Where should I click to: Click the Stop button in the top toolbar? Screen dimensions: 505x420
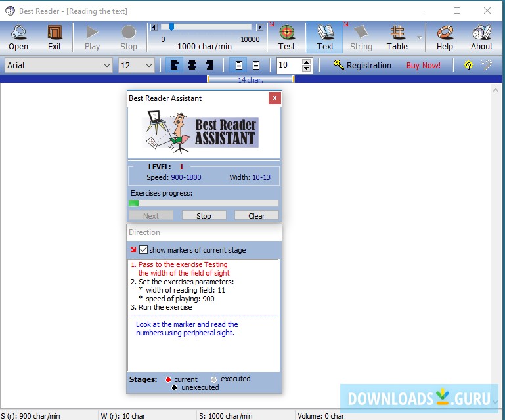click(129, 37)
